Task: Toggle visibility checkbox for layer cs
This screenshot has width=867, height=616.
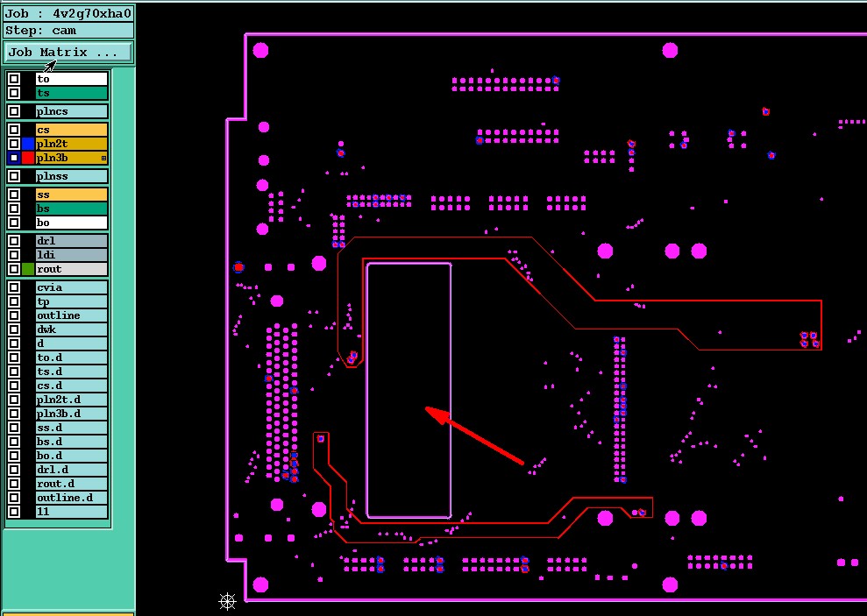Action: pos(14,130)
